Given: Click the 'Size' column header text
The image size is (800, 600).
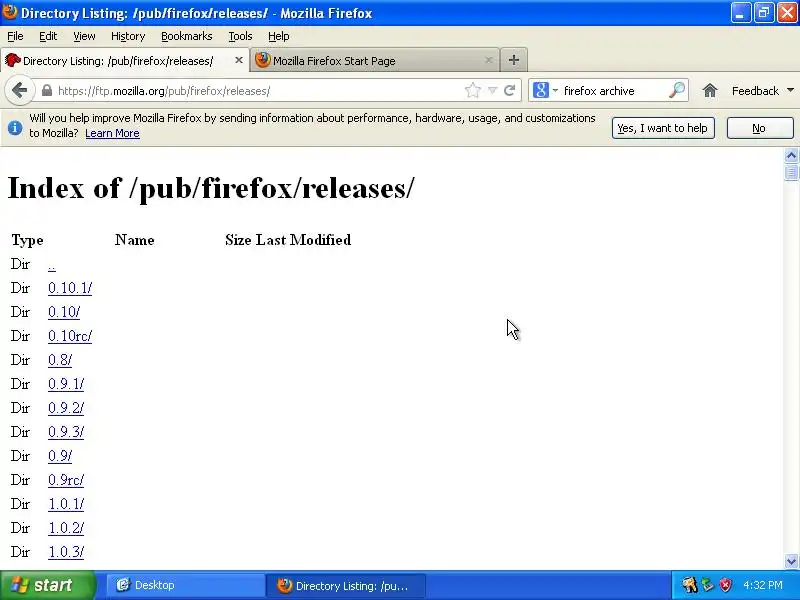Looking at the screenshot, I should point(238,240).
